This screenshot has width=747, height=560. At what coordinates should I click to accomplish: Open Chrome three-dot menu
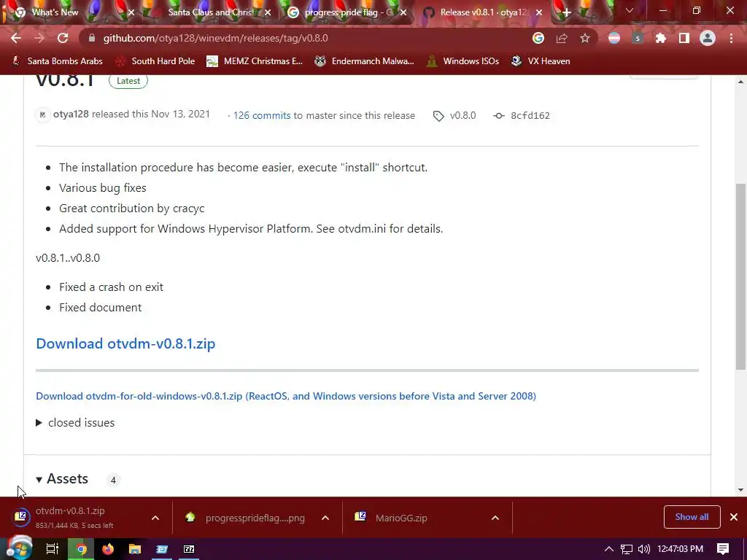pos(731,38)
